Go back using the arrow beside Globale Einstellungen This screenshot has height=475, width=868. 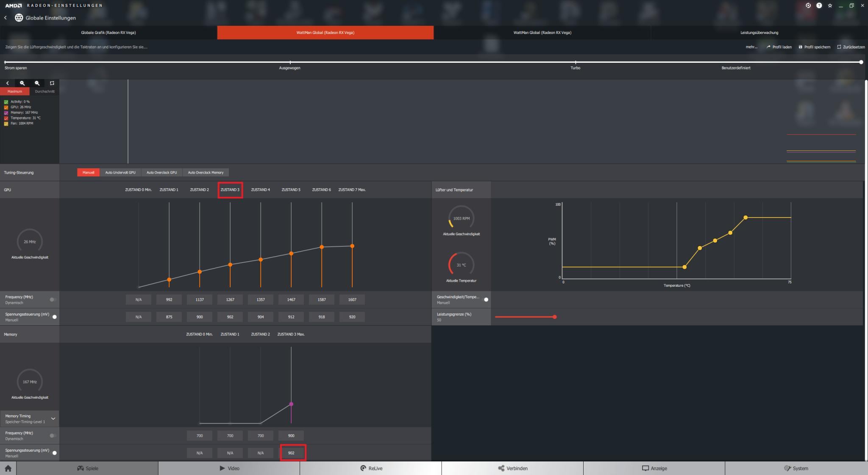(6, 18)
